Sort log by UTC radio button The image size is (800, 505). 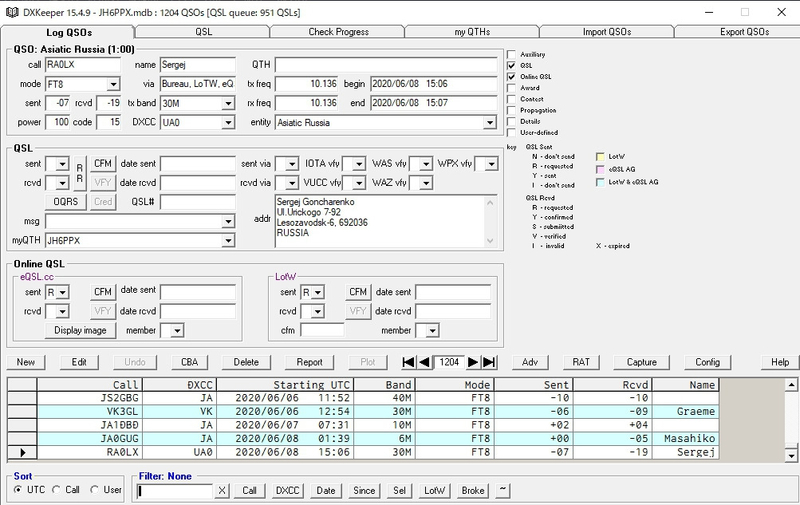tap(18, 490)
